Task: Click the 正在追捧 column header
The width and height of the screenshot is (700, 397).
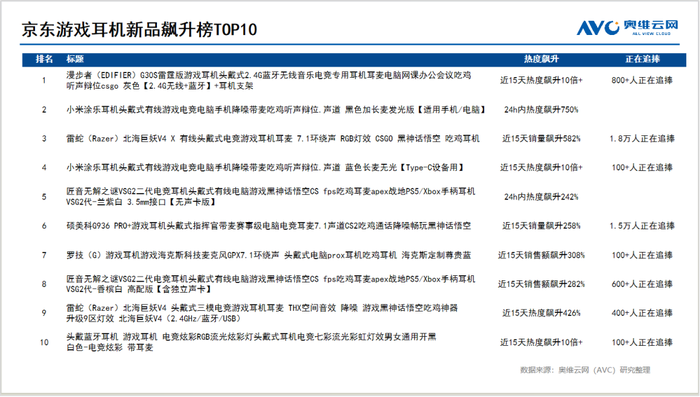Action: tap(642, 59)
